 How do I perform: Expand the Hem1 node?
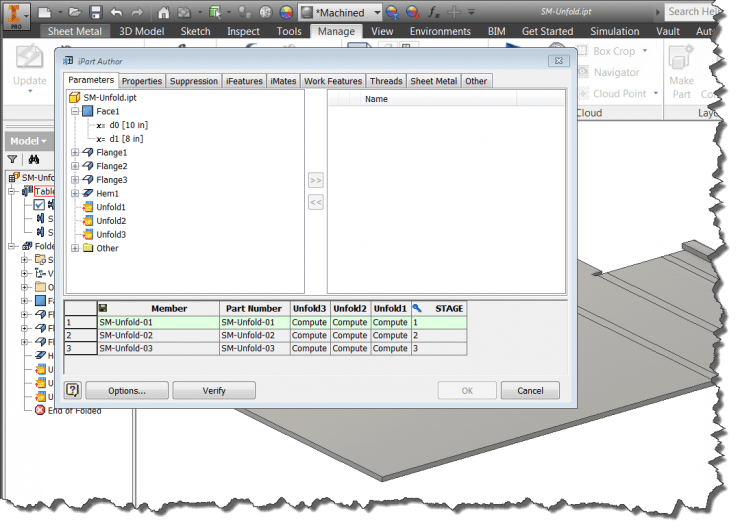[75, 193]
